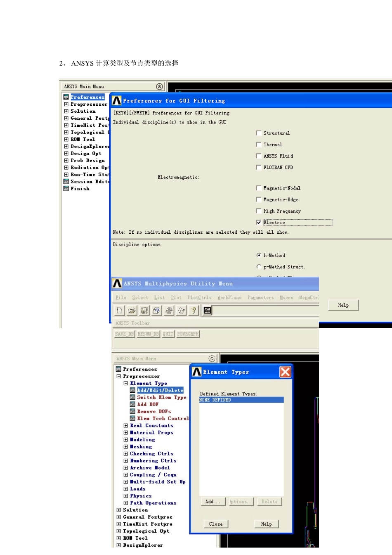Enable the Magnetic-Edge checkbox
The height and width of the screenshot is (555, 392).
coord(259,199)
